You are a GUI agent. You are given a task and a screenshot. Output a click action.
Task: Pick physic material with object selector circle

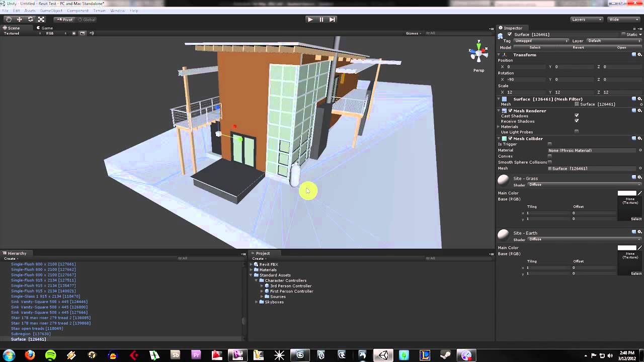[x=640, y=150]
